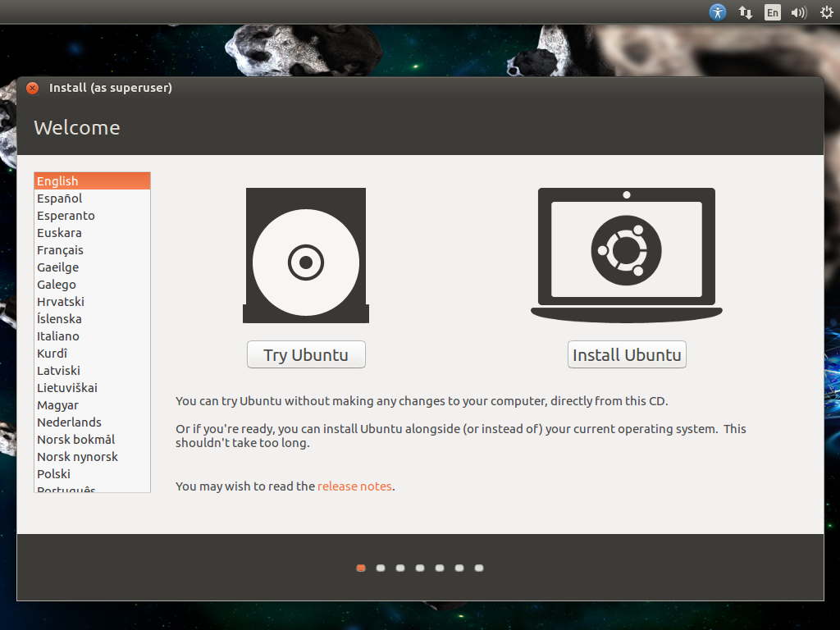Select Polski in the language list
This screenshot has width=840, height=630.
click(x=92, y=473)
